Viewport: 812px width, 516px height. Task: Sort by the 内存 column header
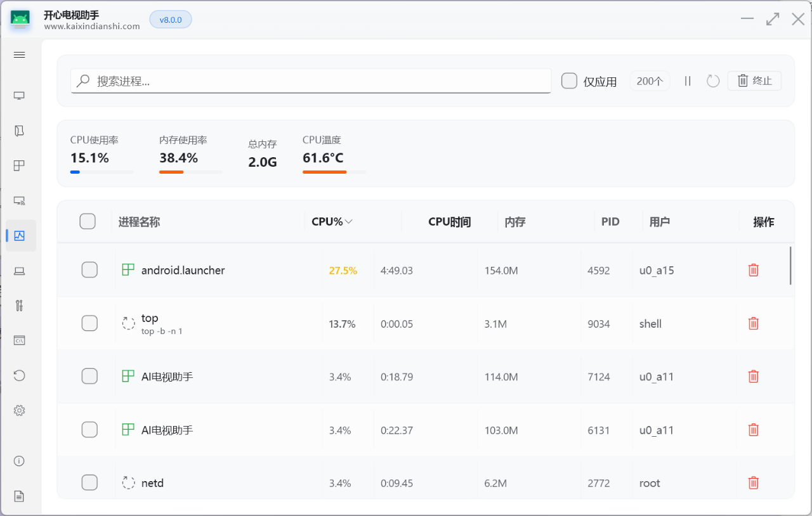(515, 222)
